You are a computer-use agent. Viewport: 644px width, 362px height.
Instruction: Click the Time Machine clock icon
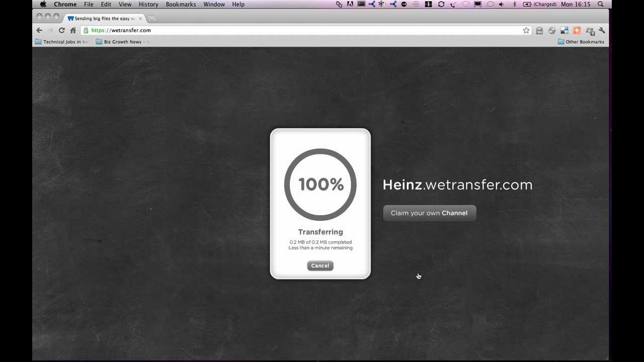pyautogui.click(x=416, y=5)
